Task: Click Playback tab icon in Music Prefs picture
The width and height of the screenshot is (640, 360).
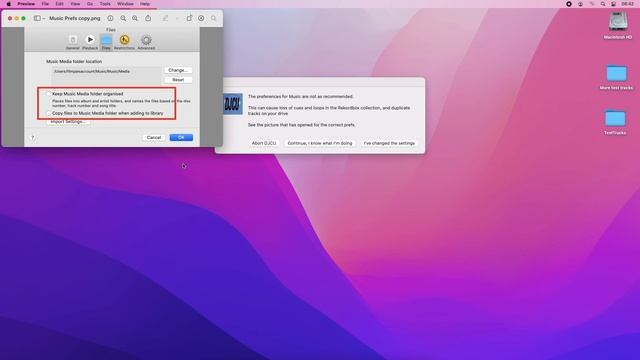Action: (x=90, y=42)
